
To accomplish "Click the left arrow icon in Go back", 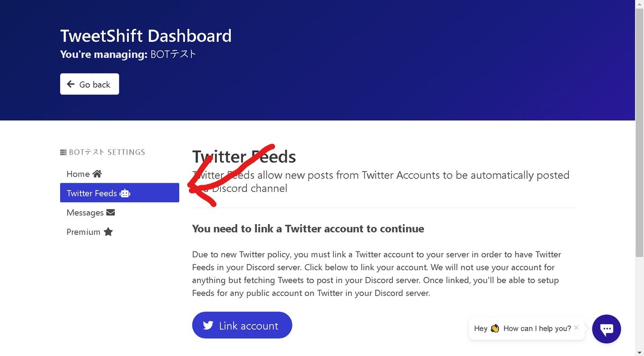I will 71,84.
